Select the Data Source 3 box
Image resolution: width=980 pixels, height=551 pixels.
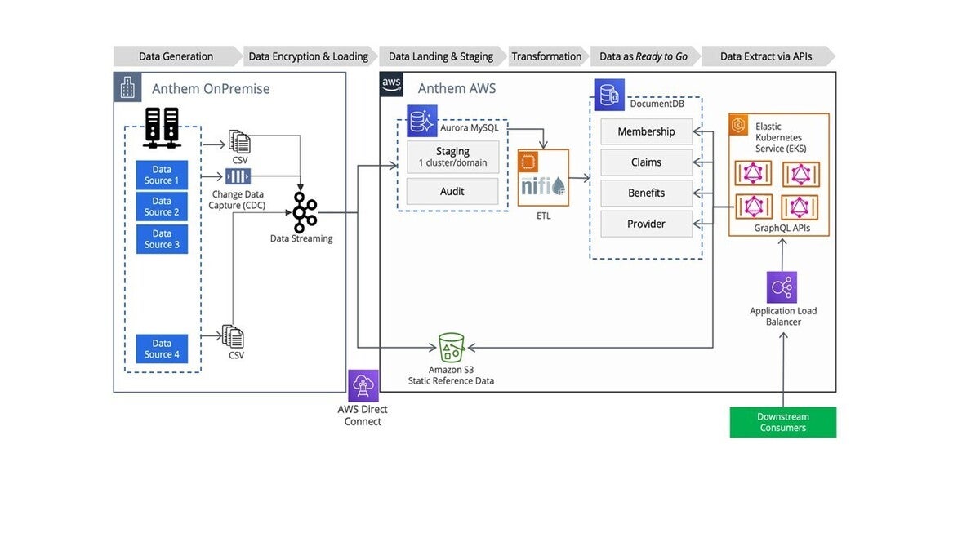(x=162, y=239)
